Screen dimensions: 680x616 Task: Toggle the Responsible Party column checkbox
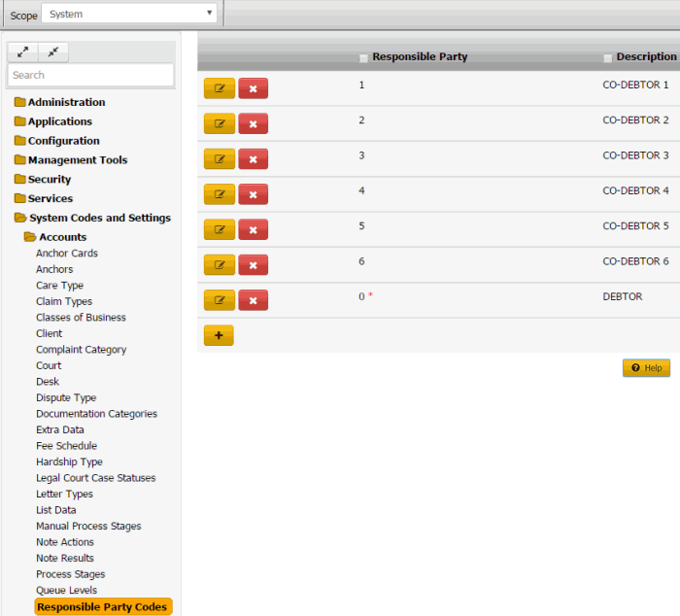364,58
